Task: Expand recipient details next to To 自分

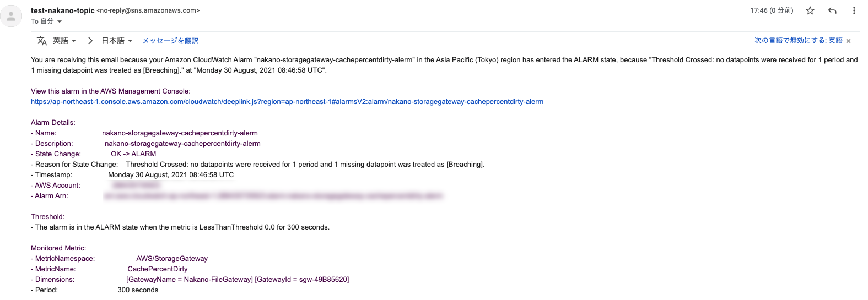Action: pyautogui.click(x=60, y=21)
